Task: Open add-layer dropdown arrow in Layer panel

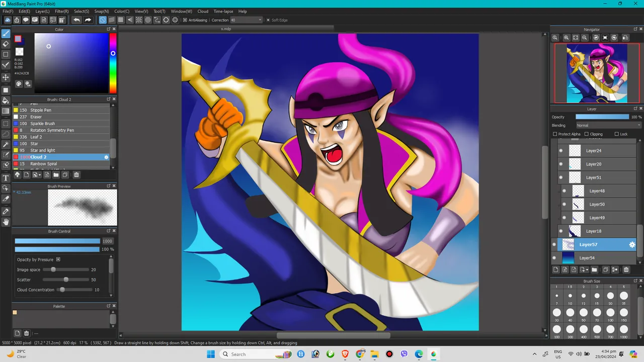Action: click(x=587, y=270)
